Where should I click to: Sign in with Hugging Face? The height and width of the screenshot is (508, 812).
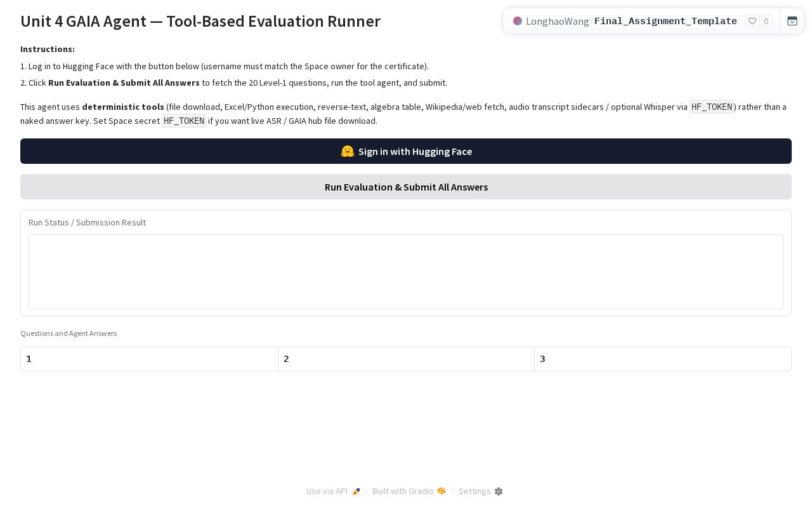click(x=406, y=151)
